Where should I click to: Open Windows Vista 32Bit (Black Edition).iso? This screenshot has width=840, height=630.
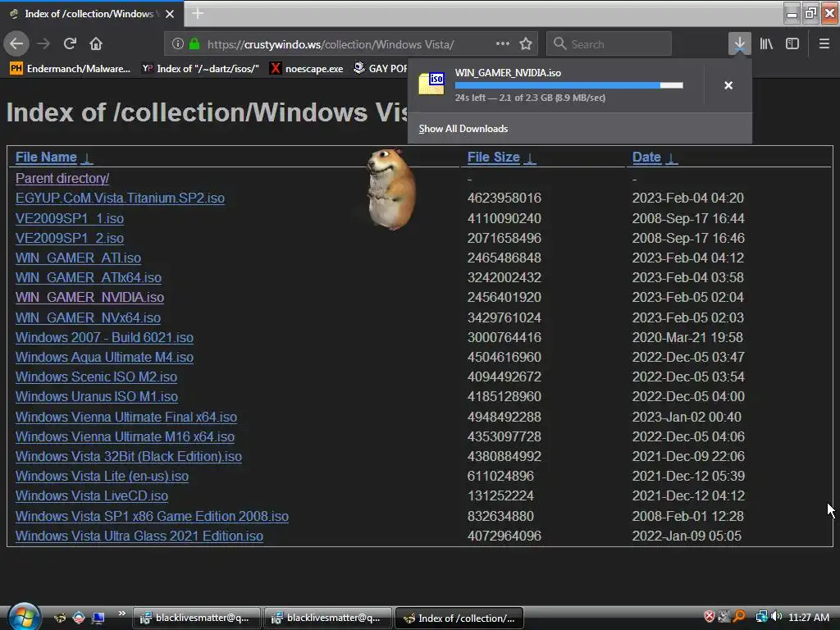(x=129, y=456)
